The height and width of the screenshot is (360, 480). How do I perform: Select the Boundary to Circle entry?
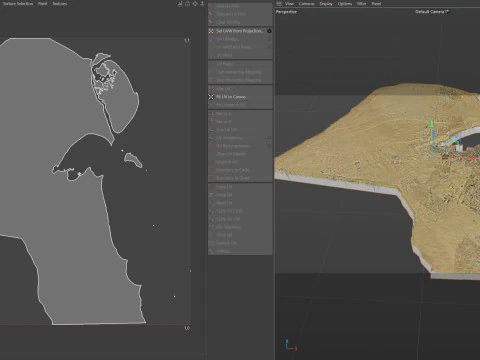click(240, 170)
